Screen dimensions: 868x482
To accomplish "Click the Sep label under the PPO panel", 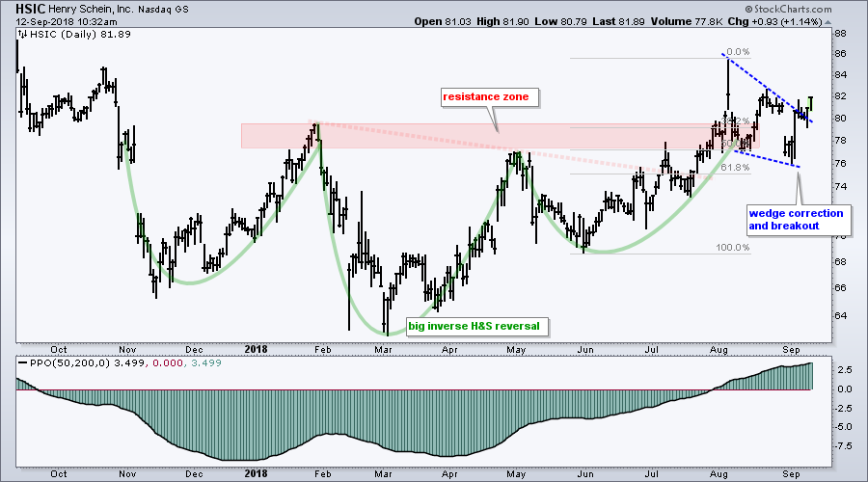I will pyautogui.click(x=791, y=474).
